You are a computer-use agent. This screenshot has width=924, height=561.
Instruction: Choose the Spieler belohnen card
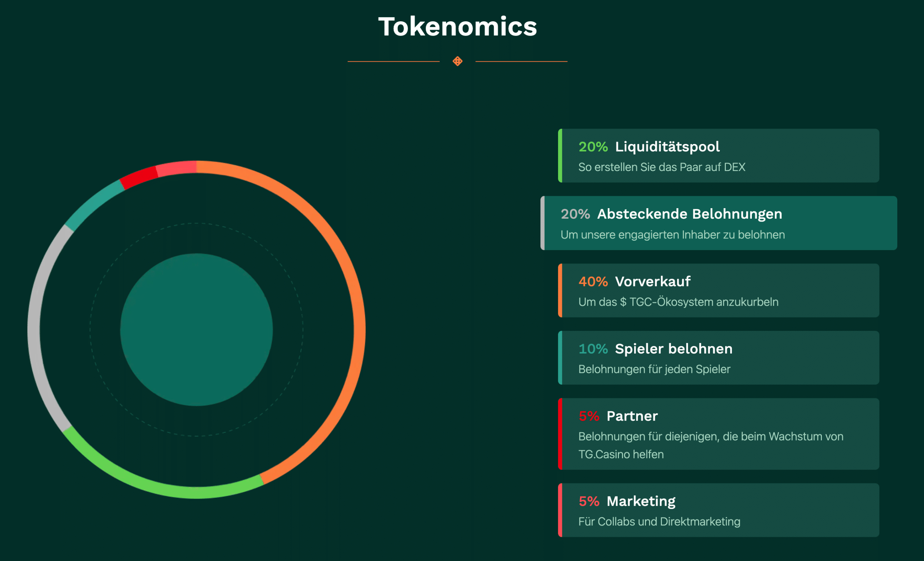pyautogui.click(x=719, y=358)
